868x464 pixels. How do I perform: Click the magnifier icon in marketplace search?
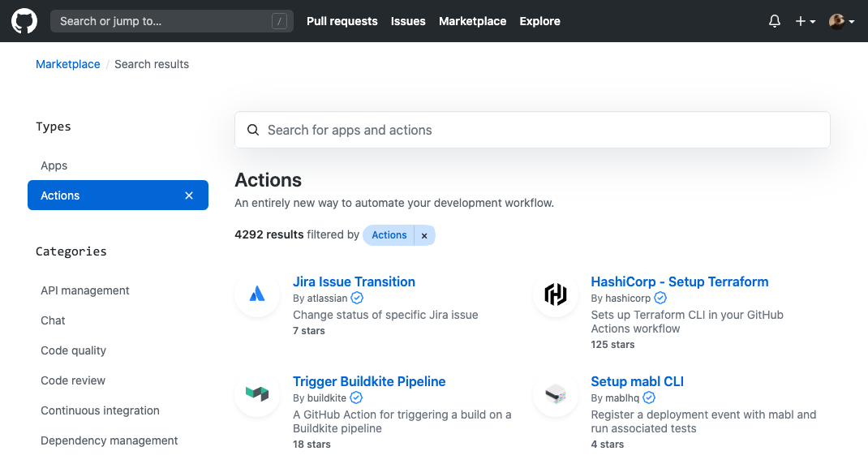click(x=253, y=130)
